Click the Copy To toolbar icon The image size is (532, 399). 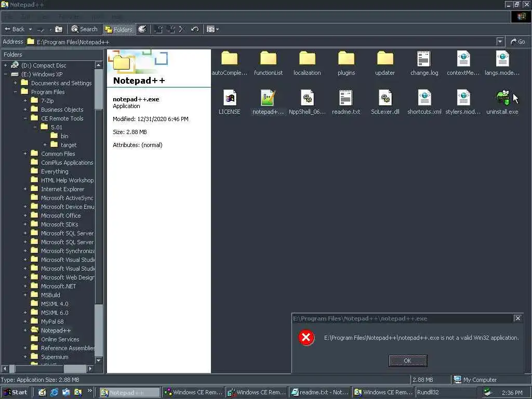coord(170,30)
